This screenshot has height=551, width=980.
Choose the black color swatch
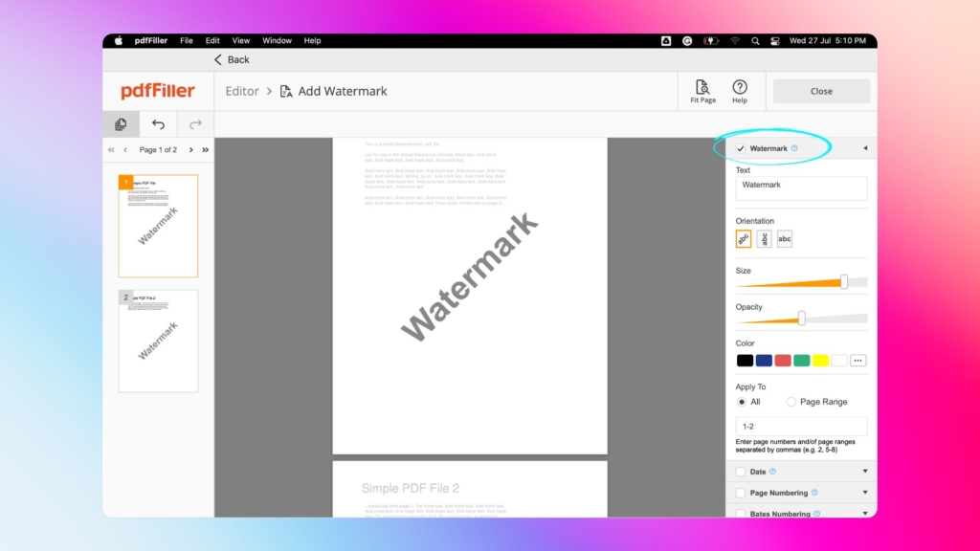coord(745,361)
